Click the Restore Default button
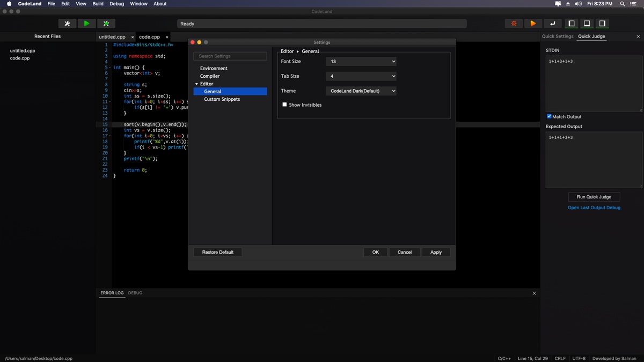Screen dimensions: 644x362 pos(218,252)
